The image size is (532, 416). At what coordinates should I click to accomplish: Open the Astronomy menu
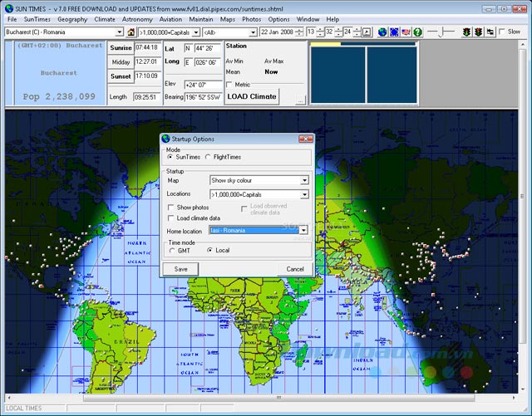click(137, 18)
